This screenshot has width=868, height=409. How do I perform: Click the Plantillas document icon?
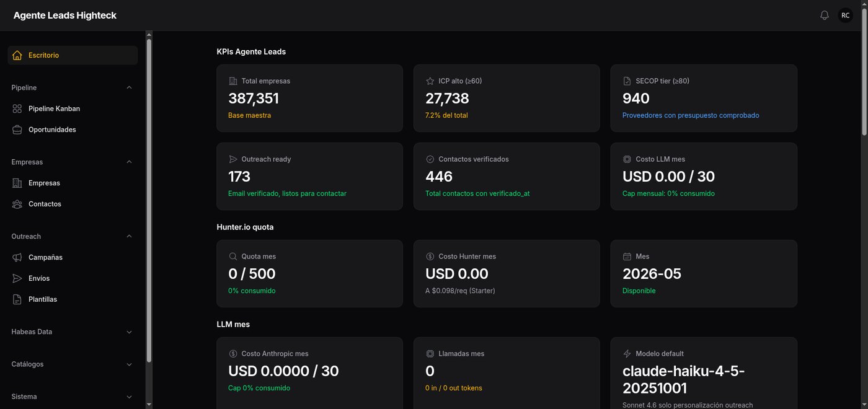click(17, 299)
